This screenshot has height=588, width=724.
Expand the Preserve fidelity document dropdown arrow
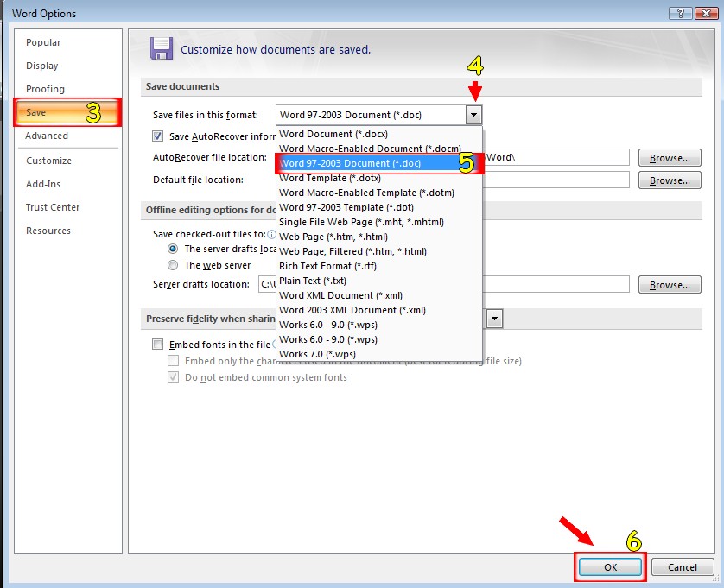pyautogui.click(x=494, y=319)
